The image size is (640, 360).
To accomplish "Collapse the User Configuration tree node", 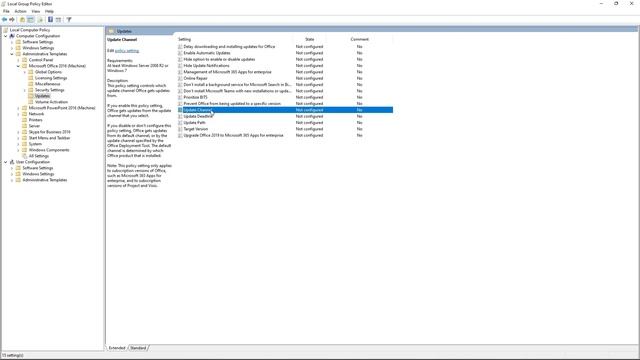I will (6, 162).
